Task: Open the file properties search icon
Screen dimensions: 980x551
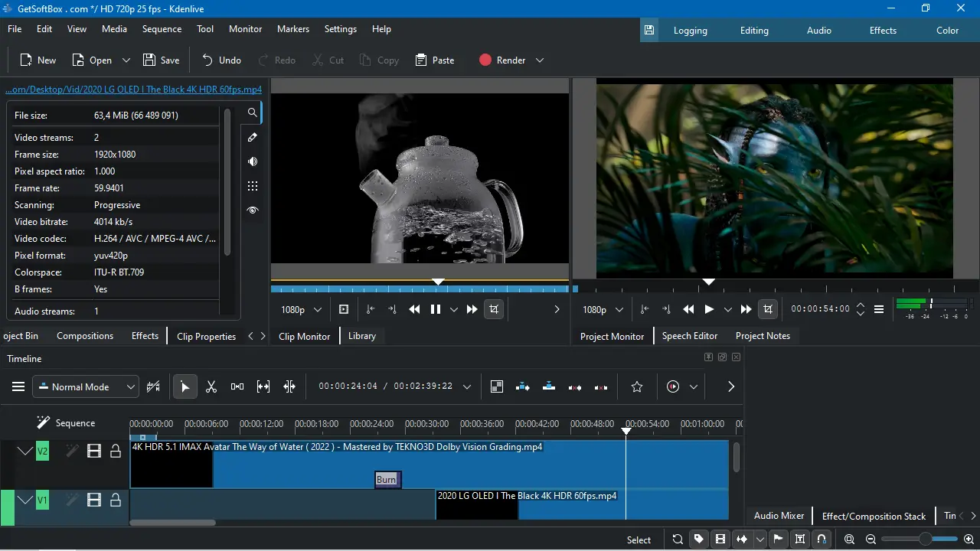Action: point(252,112)
